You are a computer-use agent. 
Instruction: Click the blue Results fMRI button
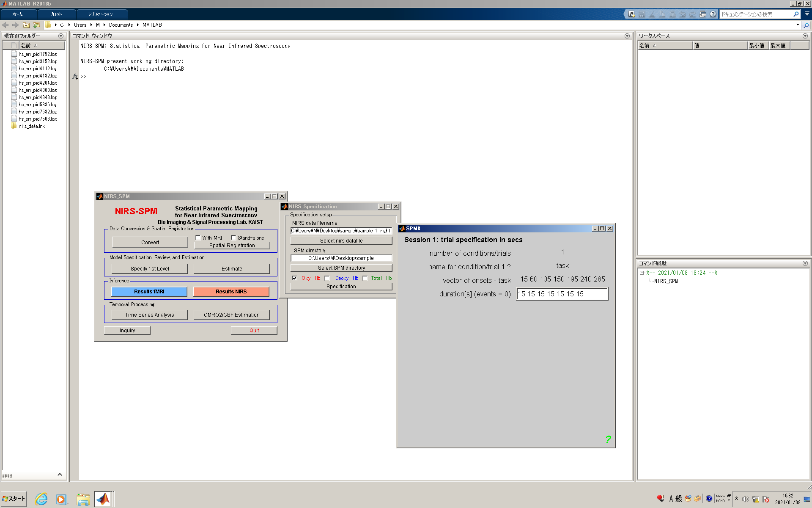point(149,292)
